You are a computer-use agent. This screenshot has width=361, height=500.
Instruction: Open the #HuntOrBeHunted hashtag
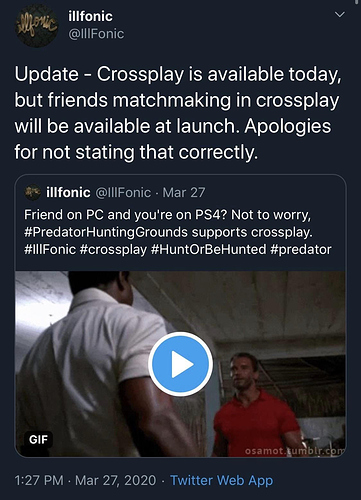coord(209,249)
